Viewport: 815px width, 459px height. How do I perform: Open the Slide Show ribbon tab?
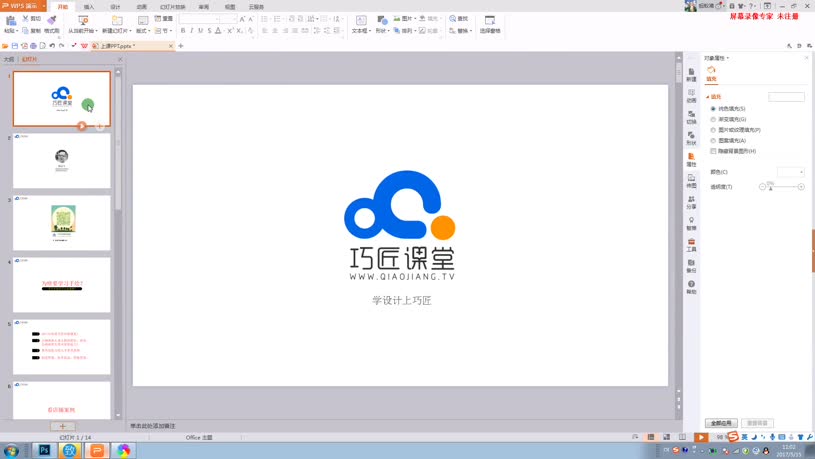coord(173,7)
